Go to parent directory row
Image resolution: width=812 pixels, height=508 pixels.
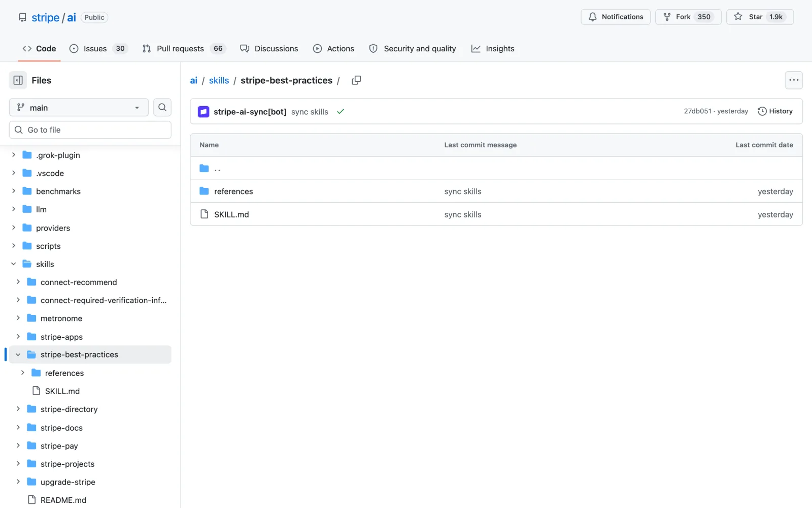click(496, 168)
